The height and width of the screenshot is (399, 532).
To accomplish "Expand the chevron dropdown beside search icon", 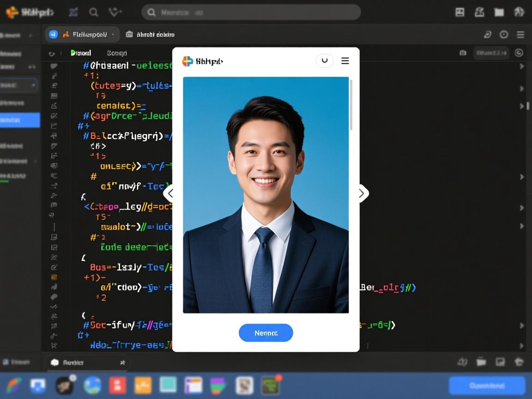I will pos(115,12).
